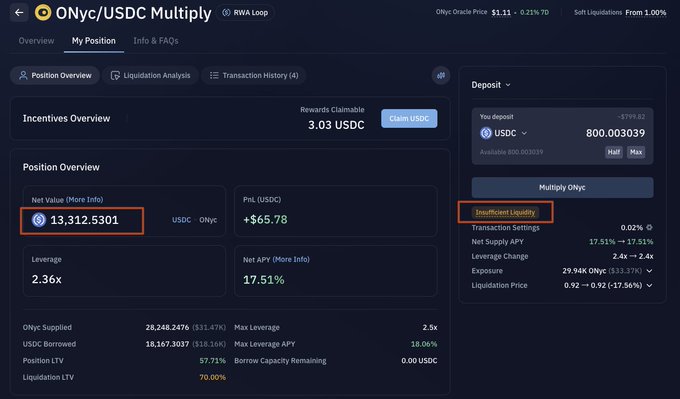Click the Rewards Claimable 3.03 USDC amount
This screenshot has width=680, height=399.
click(336, 125)
